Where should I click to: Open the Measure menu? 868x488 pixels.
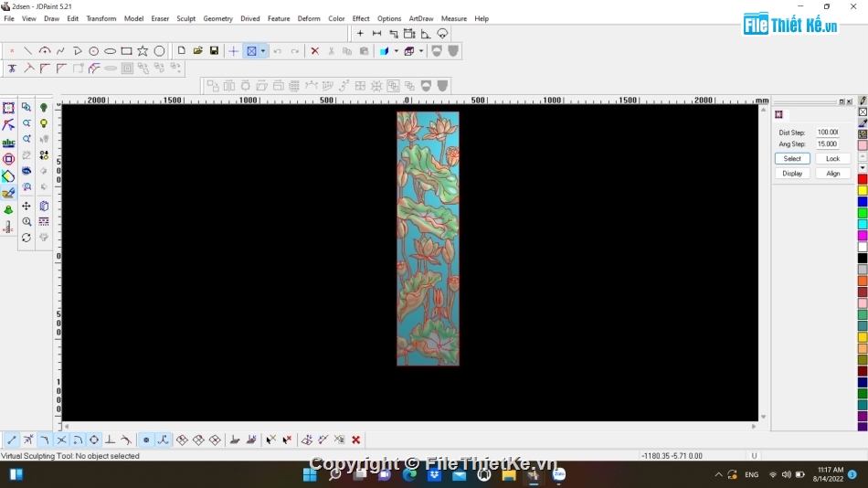[454, 18]
